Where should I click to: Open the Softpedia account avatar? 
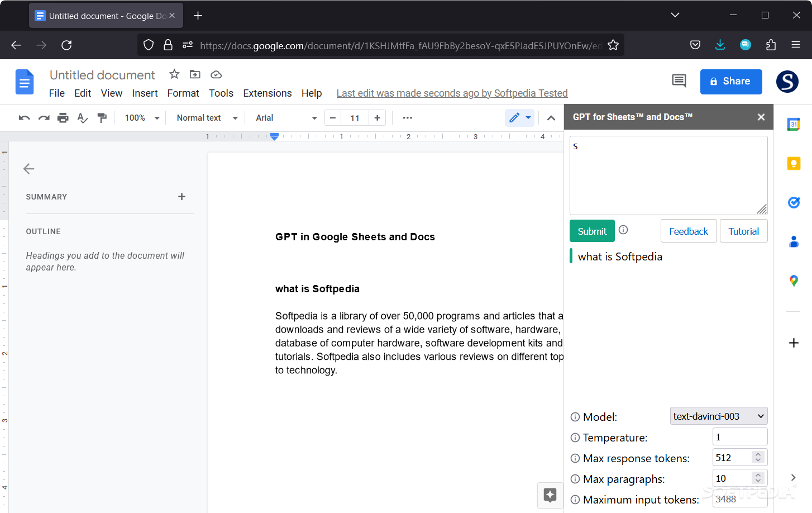(787, 82)
